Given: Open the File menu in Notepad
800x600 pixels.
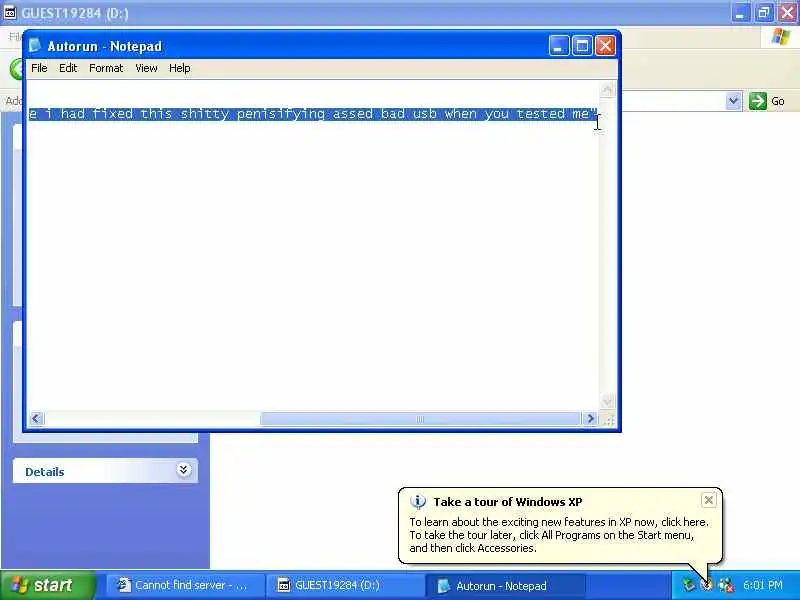Looking at the screenshot, I should click(x=39, y=68).
